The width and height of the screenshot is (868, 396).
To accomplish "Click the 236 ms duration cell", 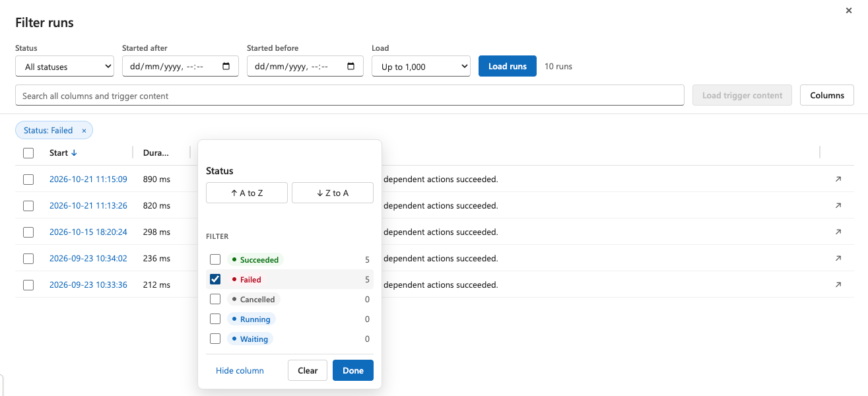I will tap(156, 258).
